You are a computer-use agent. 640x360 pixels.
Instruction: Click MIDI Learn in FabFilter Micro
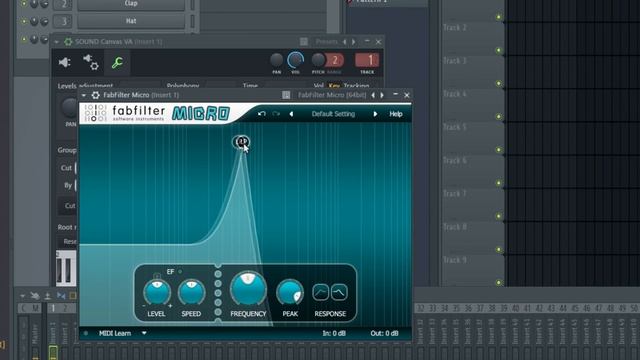pos(115,333)
